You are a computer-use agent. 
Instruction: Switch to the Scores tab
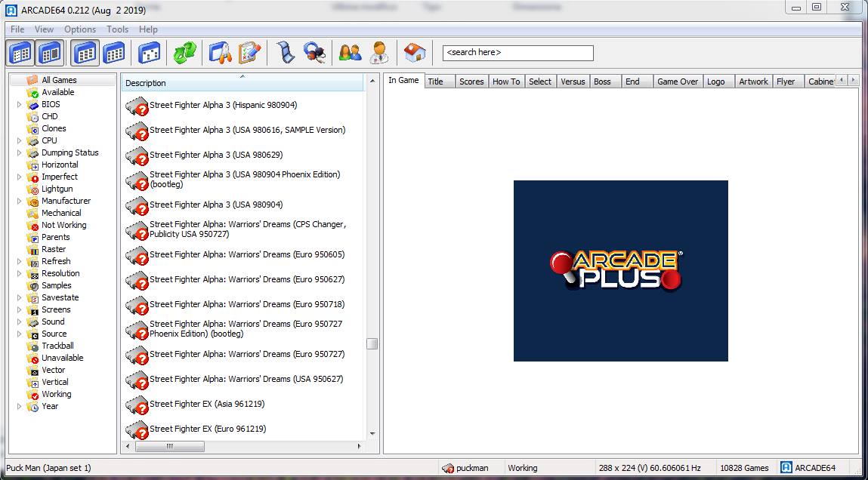(x=471, y=82)
